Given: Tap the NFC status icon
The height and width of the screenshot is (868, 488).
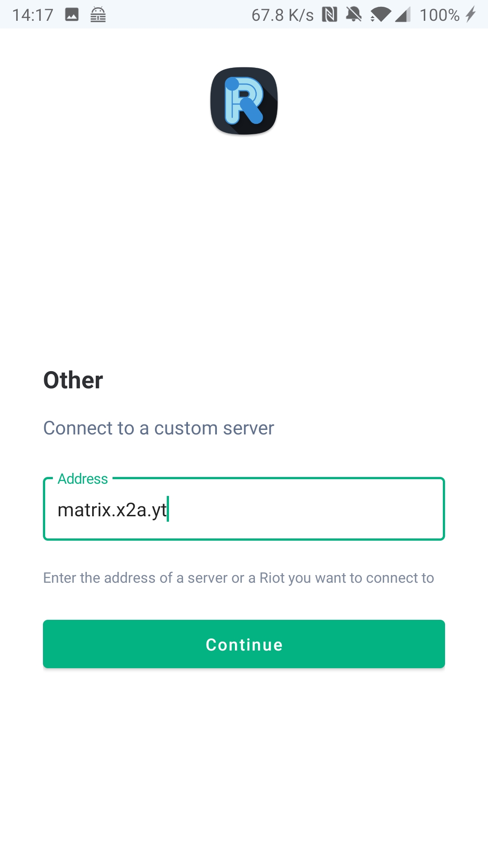Looking at the screenshot, I should tap(329, 15).
